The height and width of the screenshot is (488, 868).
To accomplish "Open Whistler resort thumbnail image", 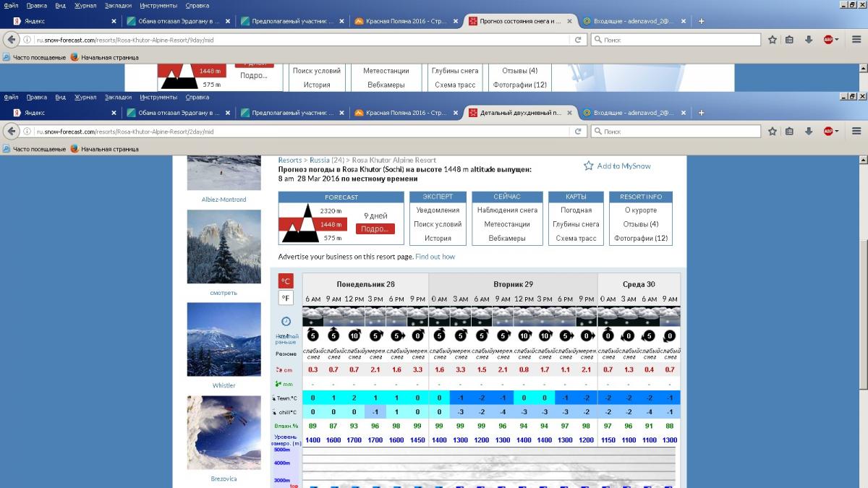I will [x=224, y=339].
